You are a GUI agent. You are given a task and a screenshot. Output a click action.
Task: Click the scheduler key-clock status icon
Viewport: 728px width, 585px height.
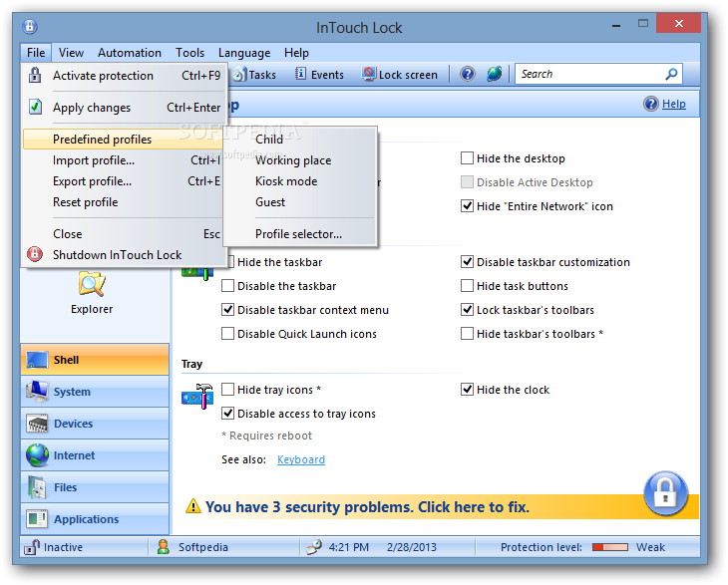(314, 547)
